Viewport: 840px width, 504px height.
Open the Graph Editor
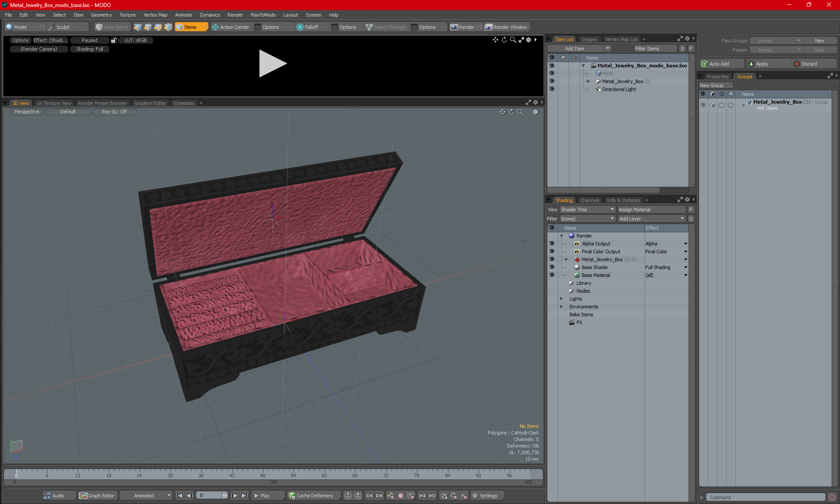pyautogui.click(x=97, y=496)
